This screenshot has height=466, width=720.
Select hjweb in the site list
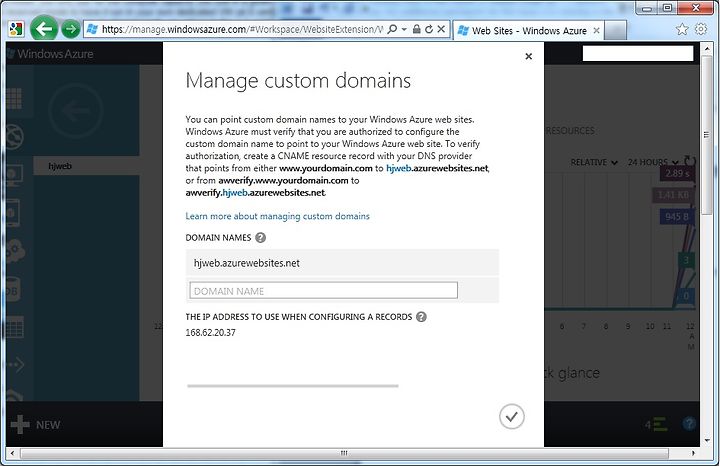86,166
